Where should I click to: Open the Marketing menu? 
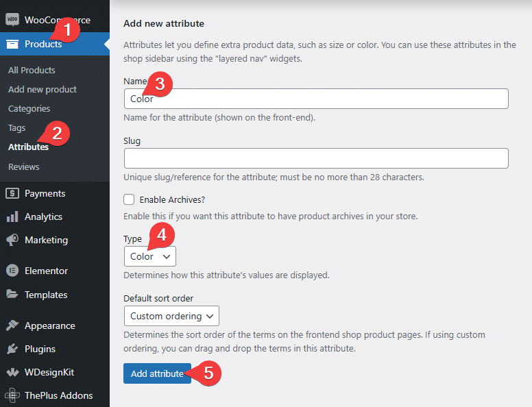[x=55, y=240]
